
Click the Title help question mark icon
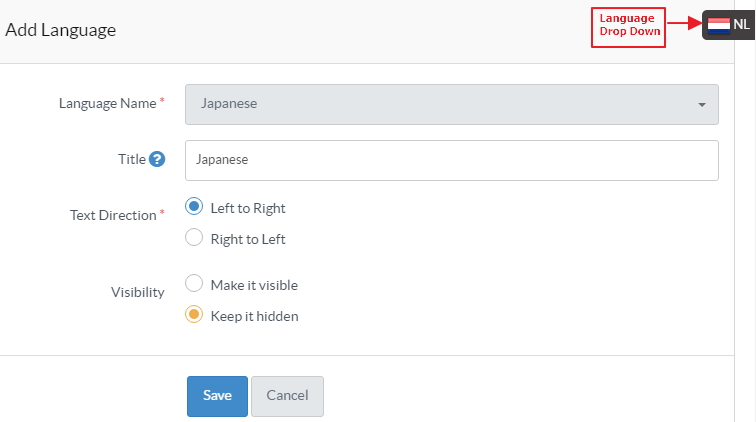[157, 159]
